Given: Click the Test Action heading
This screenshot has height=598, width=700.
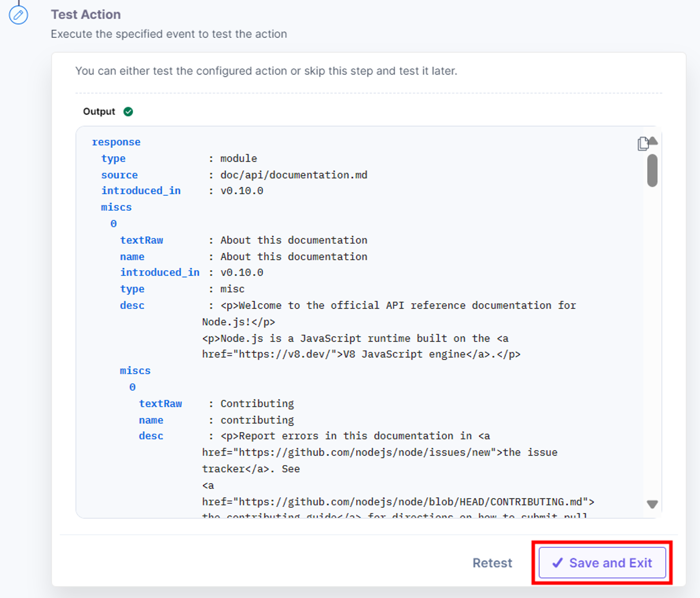Looking at the screenshot, I should pos(86,15).
